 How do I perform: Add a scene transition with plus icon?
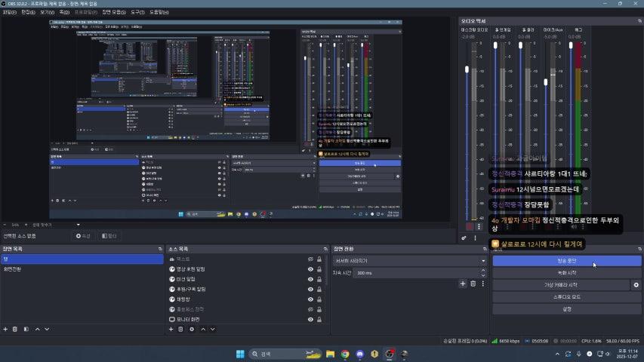click(463, 284)
